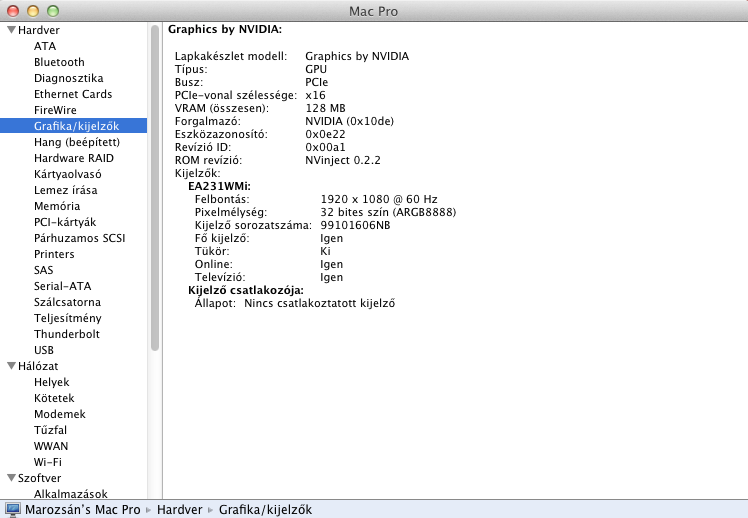The image size is (748, 518).
Task: Select Printers in the sidebar
Action: click(54, 254)
